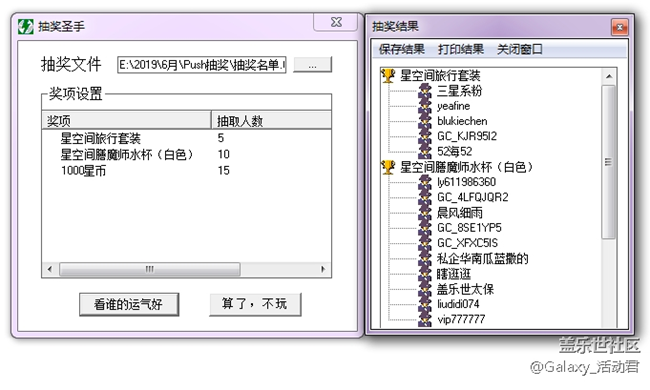
Task: Click the prize list horizontal scrollbar thumb
Action: pos(150,269)
